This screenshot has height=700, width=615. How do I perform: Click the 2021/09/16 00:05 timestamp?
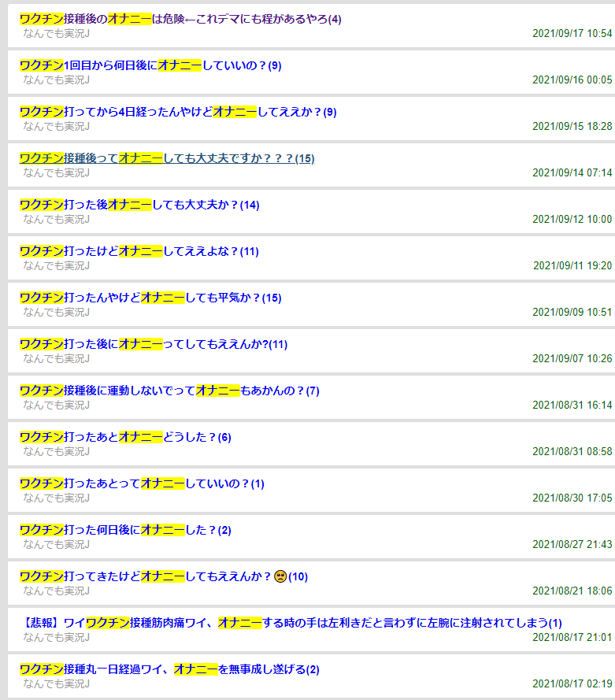point(572,80)
